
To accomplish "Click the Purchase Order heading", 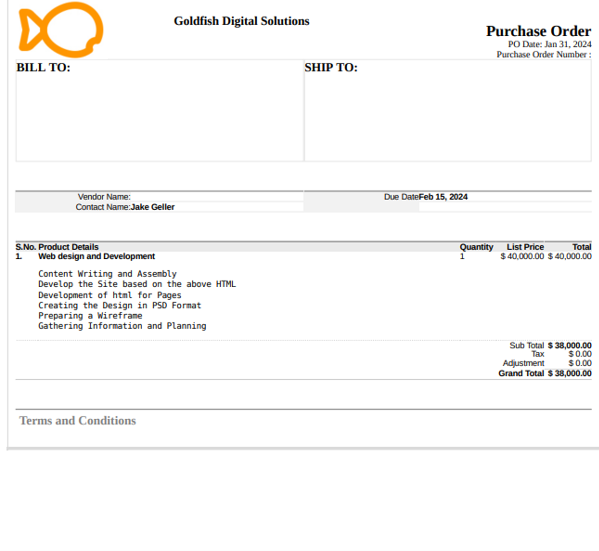I will point(538,31).
